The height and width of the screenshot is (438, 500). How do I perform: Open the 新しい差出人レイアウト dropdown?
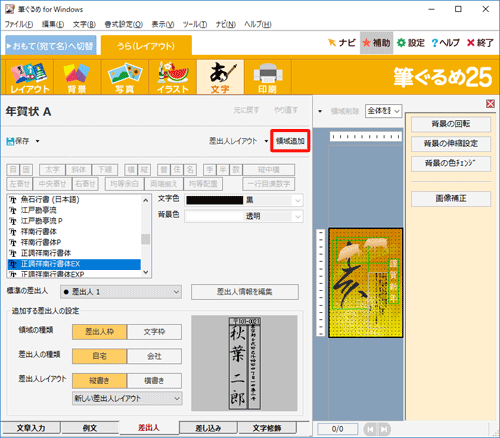click(127, 398)
